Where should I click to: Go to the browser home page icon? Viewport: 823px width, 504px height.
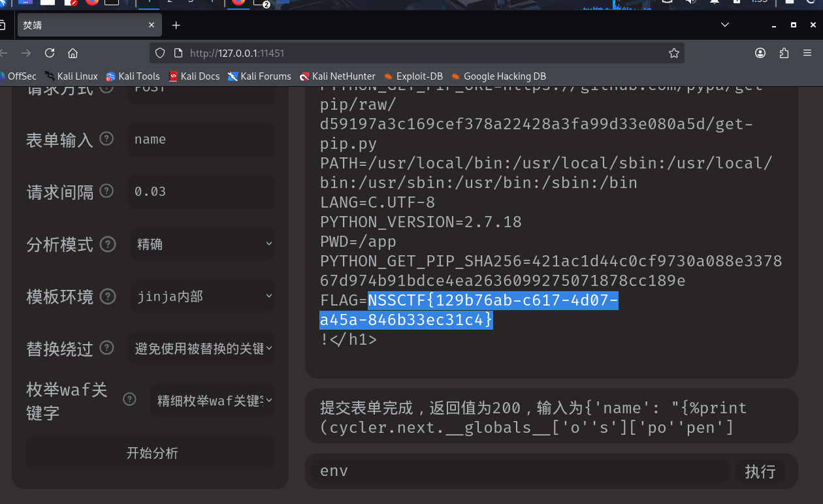(73, 53)
